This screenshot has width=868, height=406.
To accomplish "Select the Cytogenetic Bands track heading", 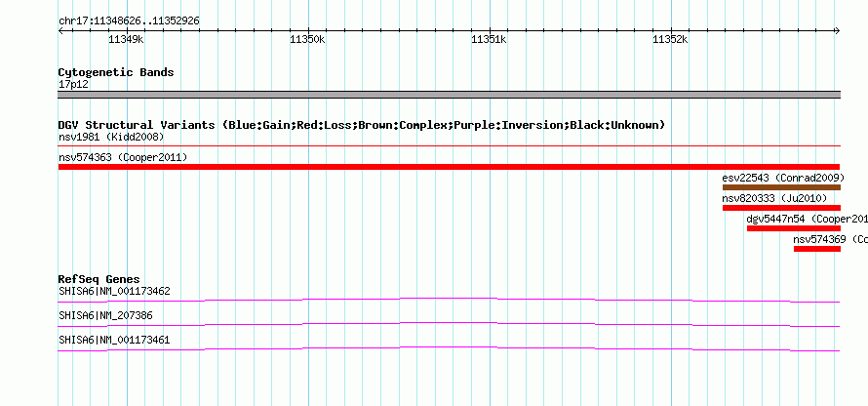I will coord(116,72).
